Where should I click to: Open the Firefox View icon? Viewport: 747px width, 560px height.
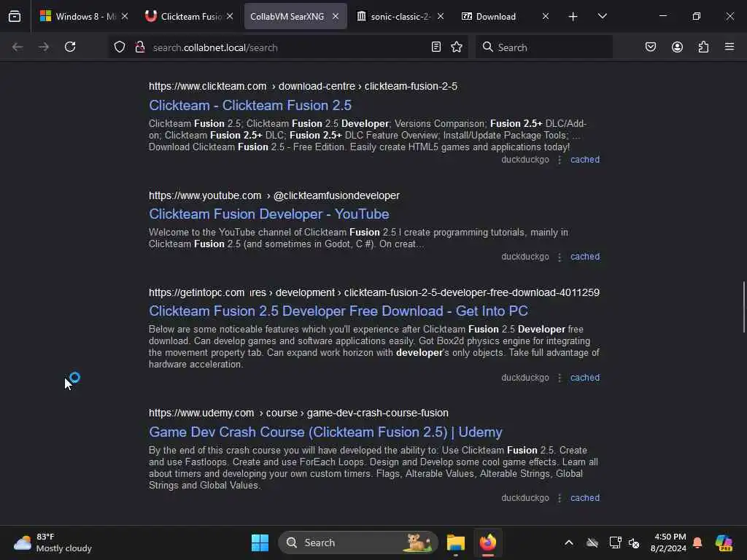click(x=15, y=16)
